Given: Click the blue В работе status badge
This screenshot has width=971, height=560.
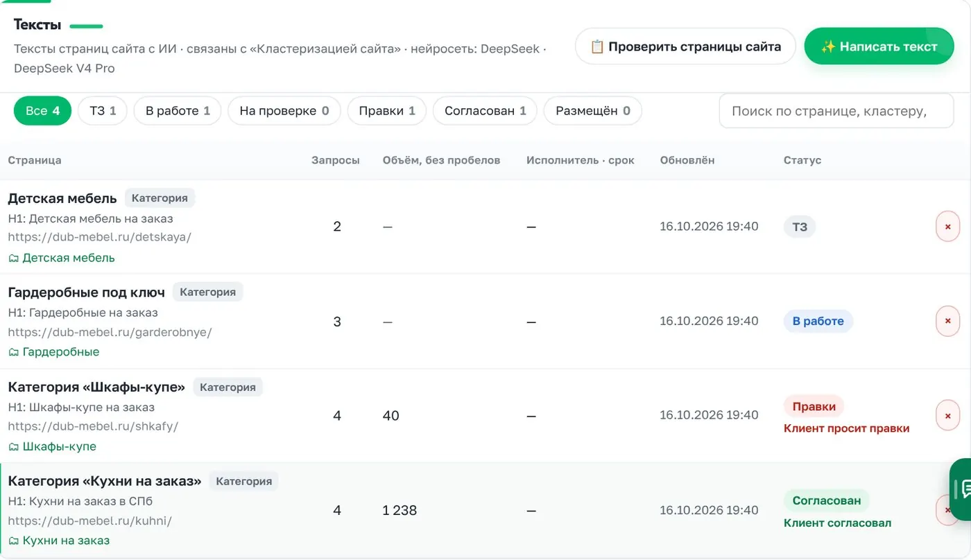Looking at the screenshot, I should tap(818, 321).
